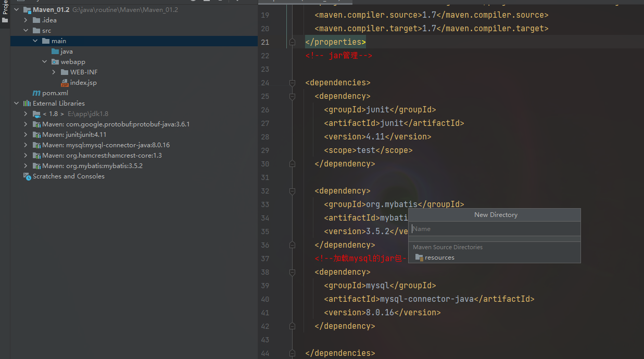Click the fold marker on line 42
This screenshot has height=359, width=644.
click(292, 326)
